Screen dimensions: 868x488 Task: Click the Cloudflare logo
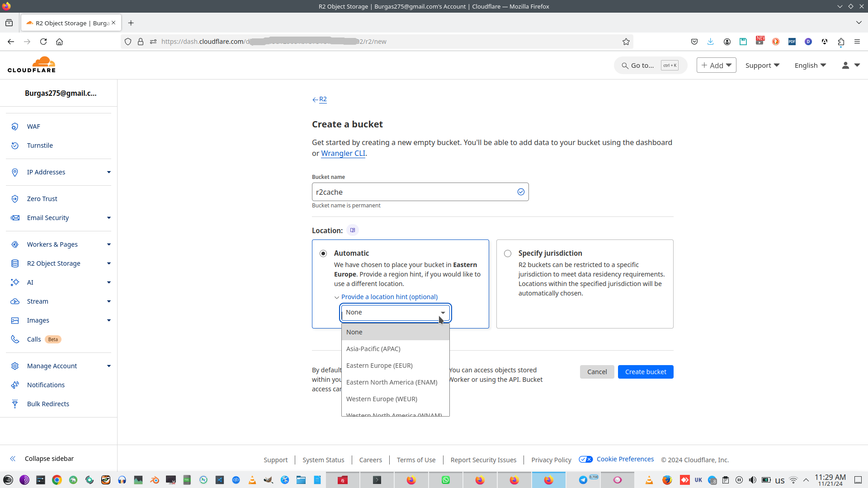coord(32,65)
